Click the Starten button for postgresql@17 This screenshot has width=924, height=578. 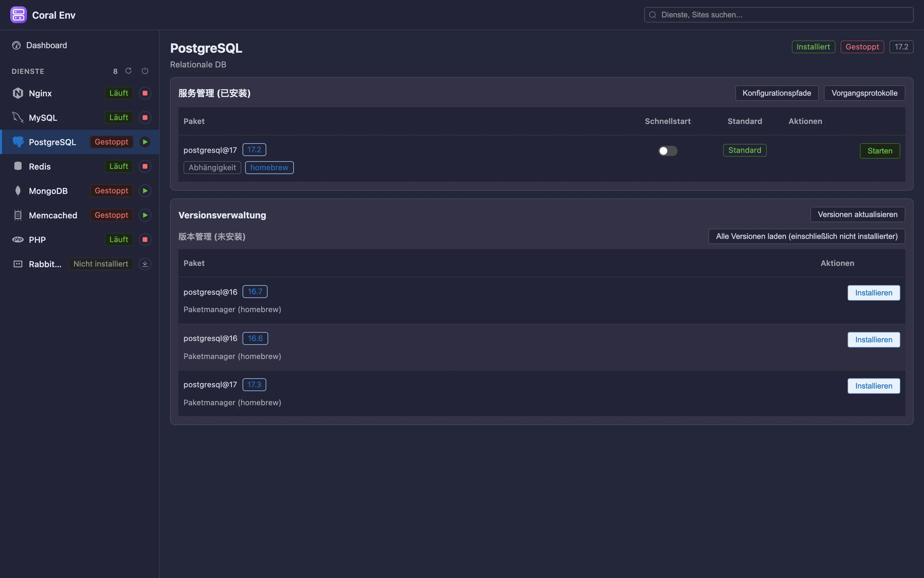click(x=880, y=151)
